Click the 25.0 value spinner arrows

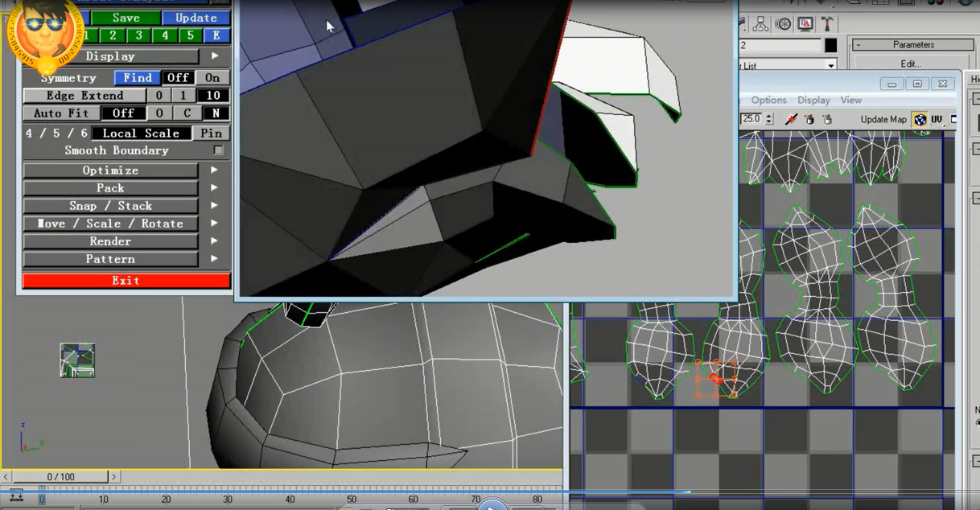[769, 119]
